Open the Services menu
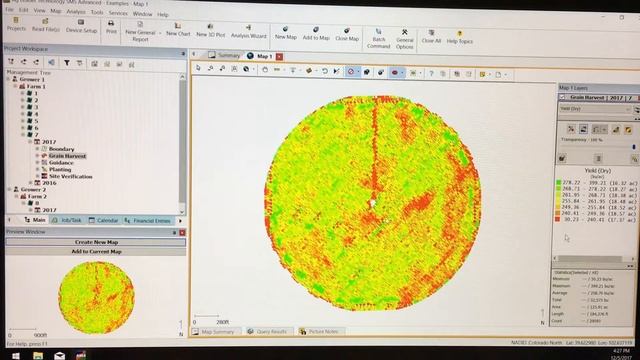This screenshot has width=640, height=360. [x=118, y=13]
